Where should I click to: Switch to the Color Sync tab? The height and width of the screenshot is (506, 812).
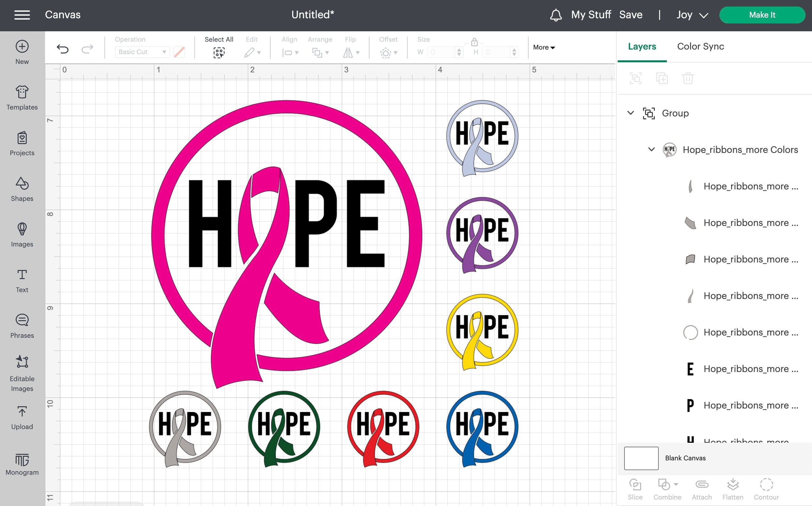(x=700, y=47)
